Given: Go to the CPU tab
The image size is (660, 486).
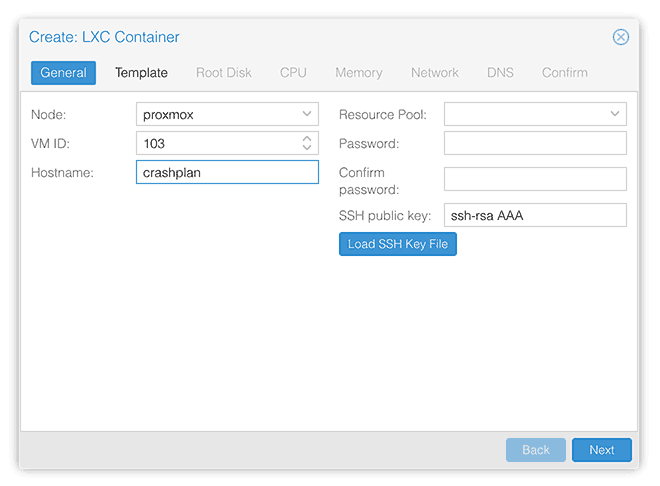Looking at the screenshot, I should [x=293, y=73].
